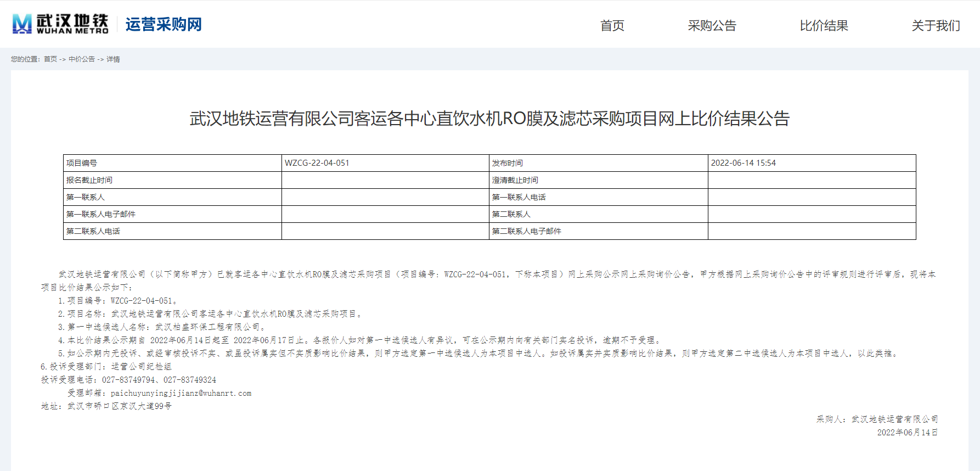Click the announcement page title heading
980x471 pixels.
(489, 119)
